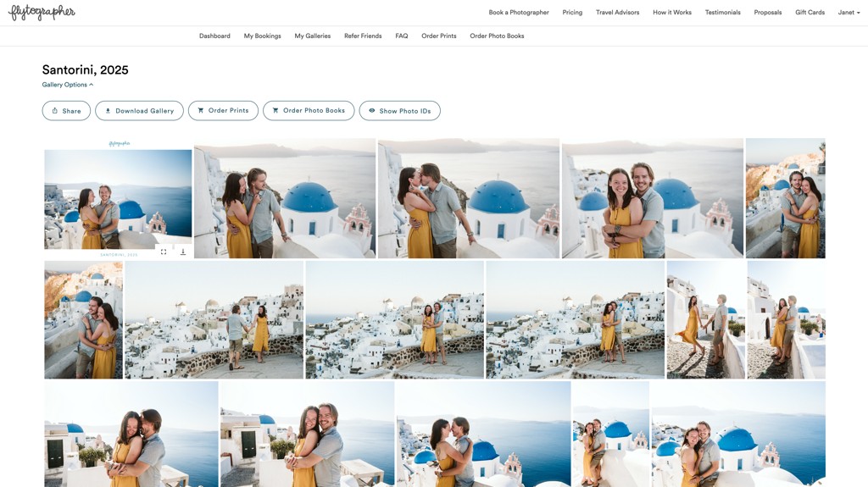
Task: Click the Santorini, 2025 gallery title
Action: (86, 69)
